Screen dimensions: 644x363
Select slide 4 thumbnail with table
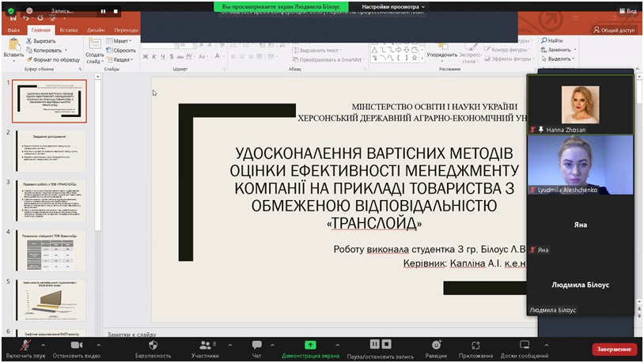[x=50, y=251]
